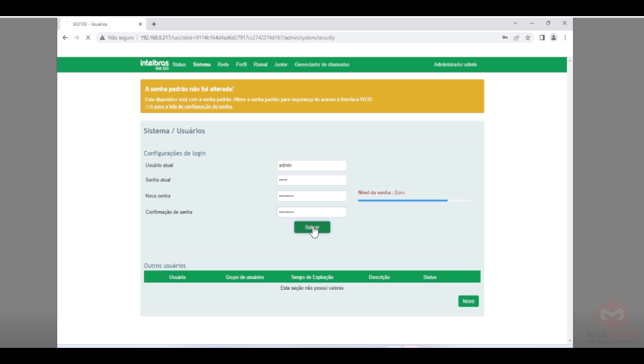Click Administrador:admin label
Screen dimensions: 644x364
(x=455, y=64)
